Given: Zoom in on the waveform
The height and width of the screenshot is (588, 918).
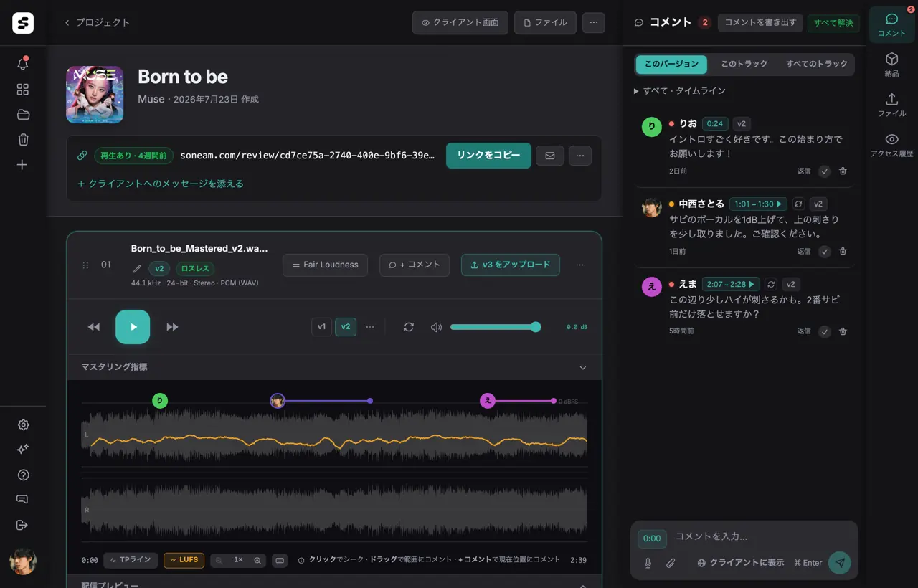Looking at the screenshot, I should [x=257, y=560].
